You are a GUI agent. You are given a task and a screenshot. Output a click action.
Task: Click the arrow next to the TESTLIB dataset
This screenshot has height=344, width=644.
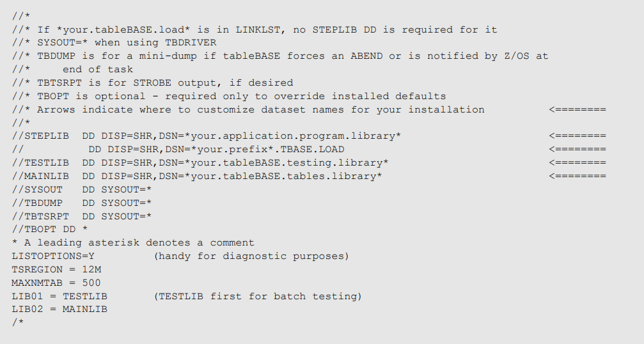point(577,162)
